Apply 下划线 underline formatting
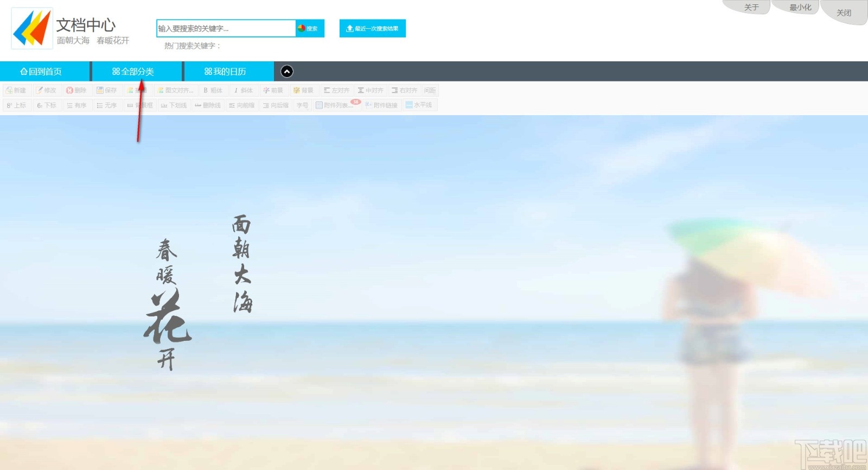The width and height of the screenshot is (868, 470). click(x=173, y=105)
